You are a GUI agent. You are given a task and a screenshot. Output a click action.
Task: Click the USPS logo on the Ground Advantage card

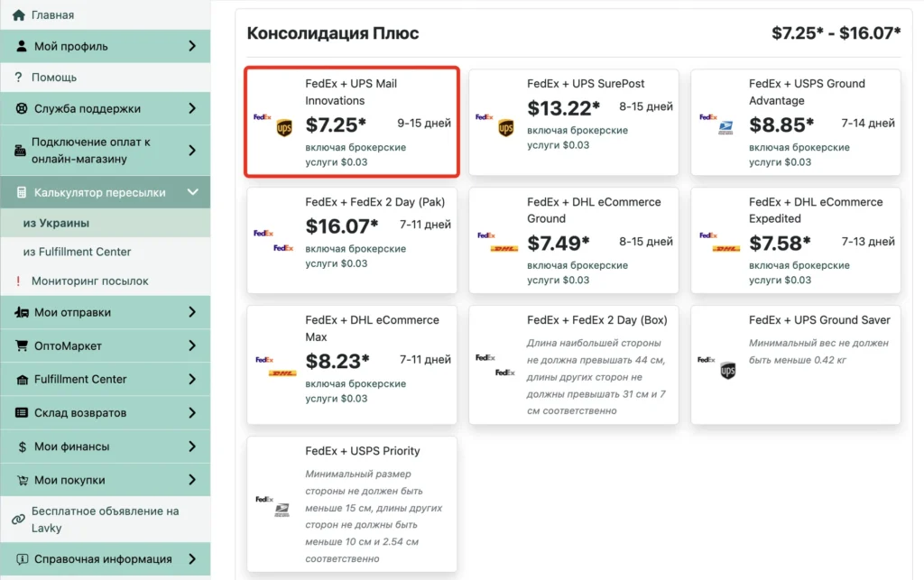[x=725, y=128]
